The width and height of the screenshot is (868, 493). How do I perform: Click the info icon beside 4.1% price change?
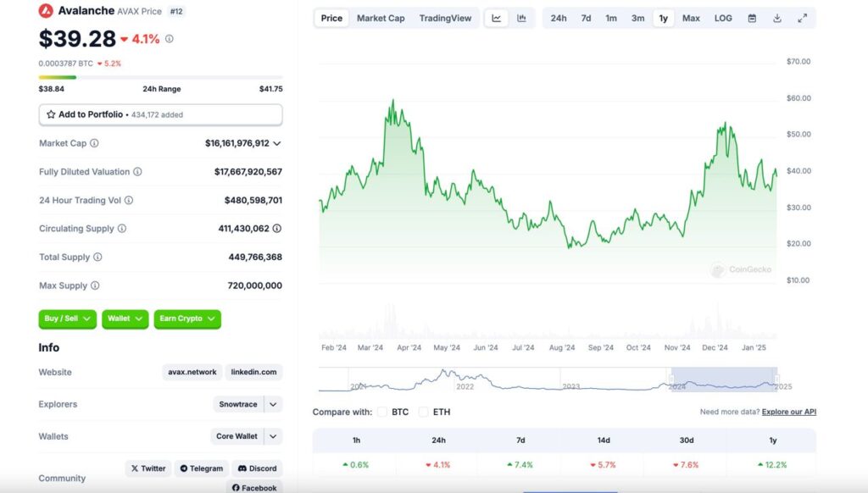click(170, 39)
